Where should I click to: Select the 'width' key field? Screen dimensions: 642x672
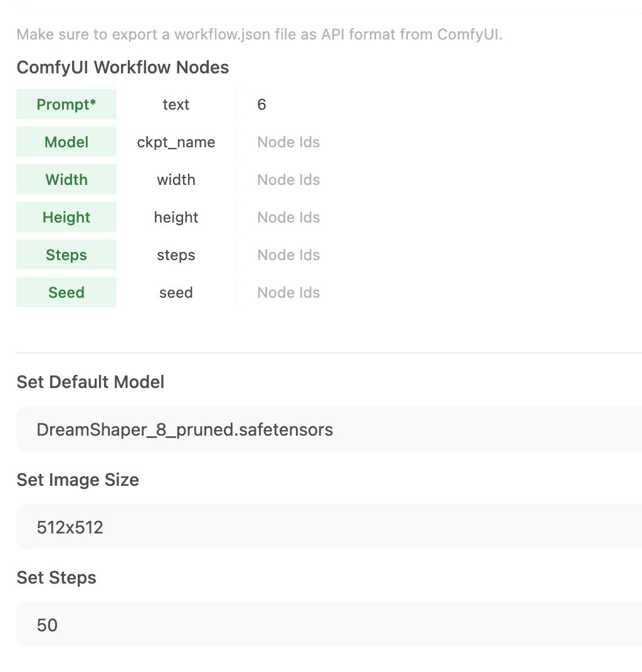pos(176,180)
